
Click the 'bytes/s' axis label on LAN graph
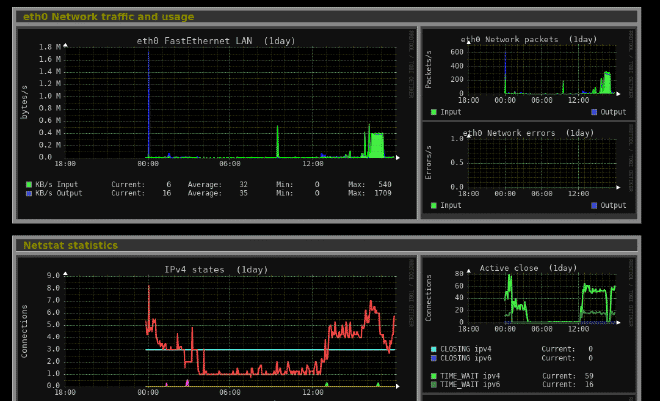pyautogui.click(x=24, y=102)
